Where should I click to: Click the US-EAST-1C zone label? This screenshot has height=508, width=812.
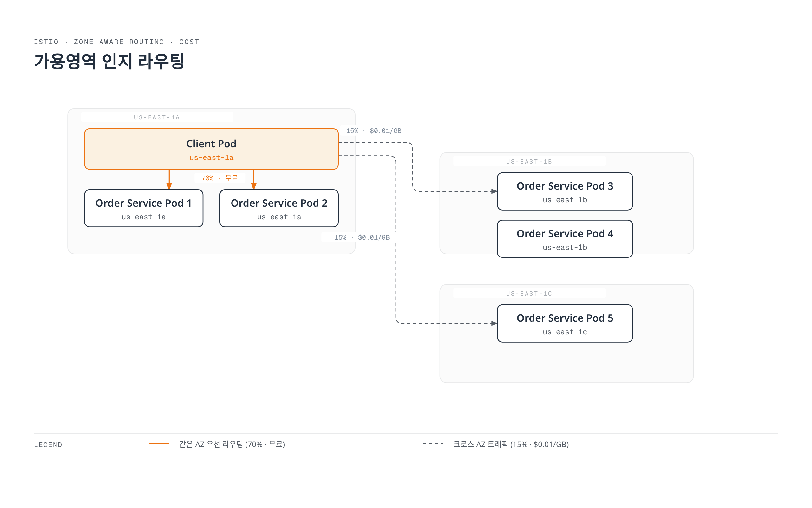[x=529, y=294]
